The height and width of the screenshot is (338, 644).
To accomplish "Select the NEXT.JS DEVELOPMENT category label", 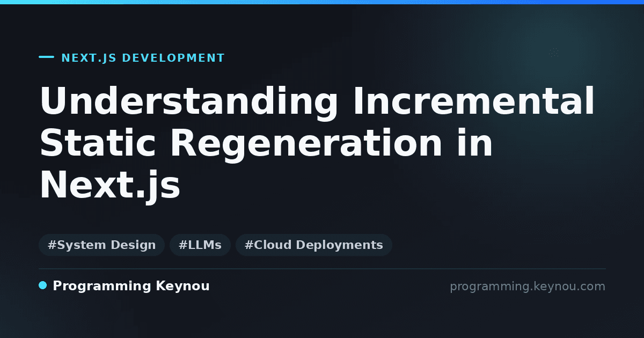I will coord(143,58).
